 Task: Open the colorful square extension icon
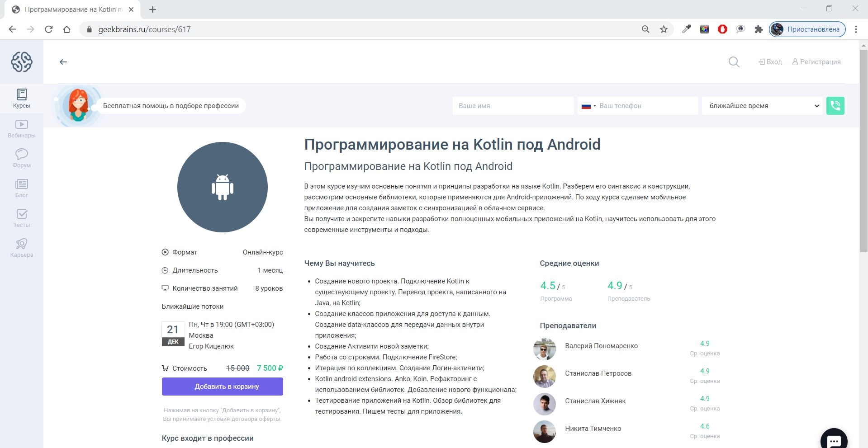pyautogui.click(x=704, y=29)
